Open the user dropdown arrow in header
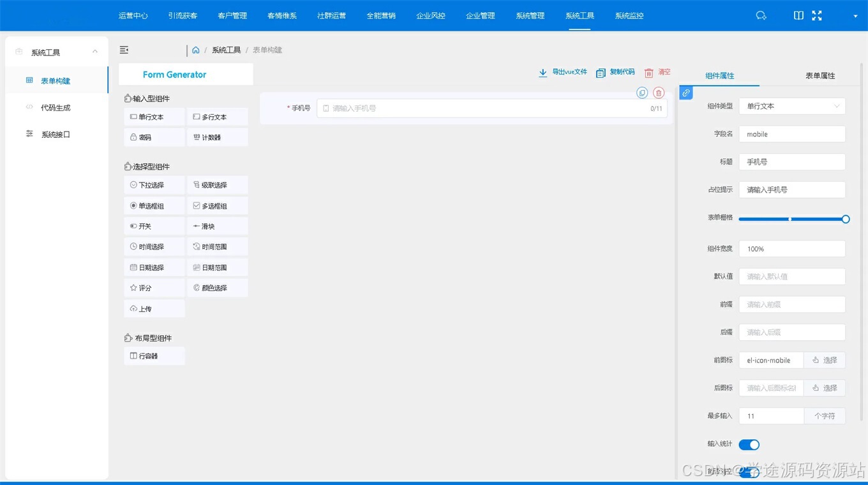 tap(855, 17)
